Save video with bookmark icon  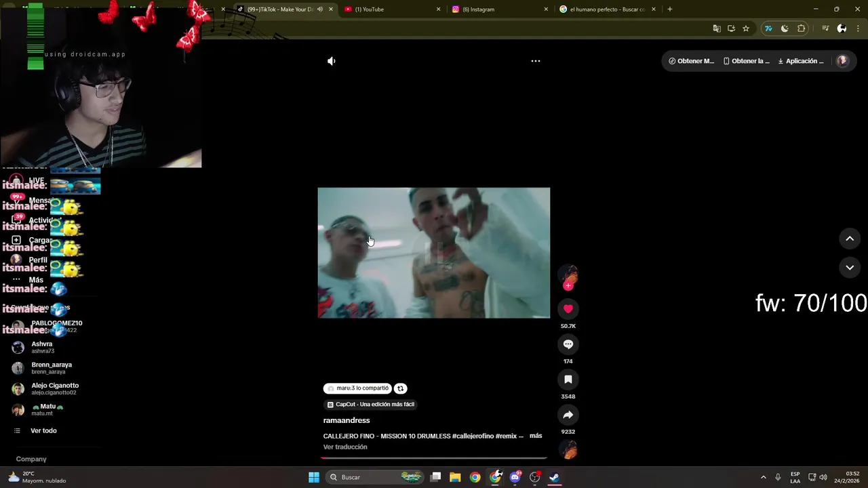(568, 380)
